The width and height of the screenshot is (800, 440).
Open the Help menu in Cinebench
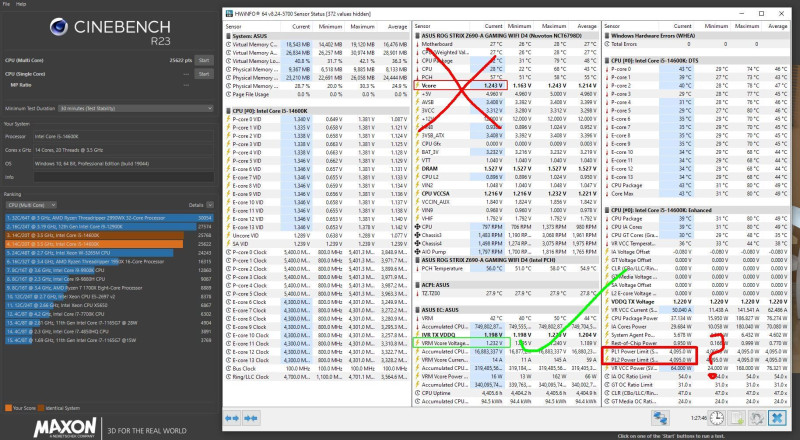point(21,4)
